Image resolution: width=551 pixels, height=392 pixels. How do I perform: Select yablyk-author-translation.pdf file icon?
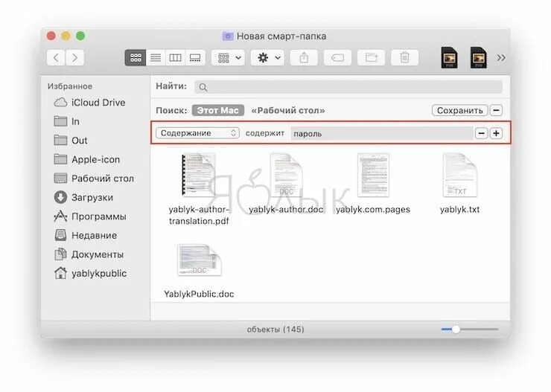pyautogui.click(x=198, y=175)
